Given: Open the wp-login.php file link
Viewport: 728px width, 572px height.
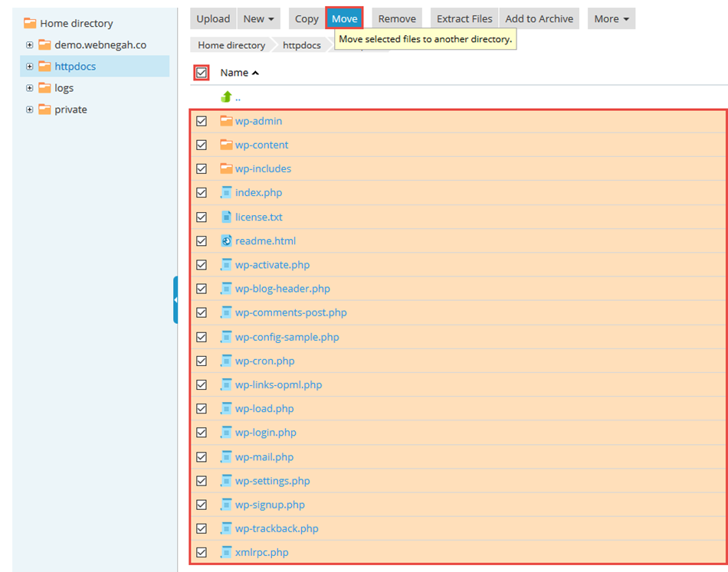Looking at the screenshot, I should point(265,433).
